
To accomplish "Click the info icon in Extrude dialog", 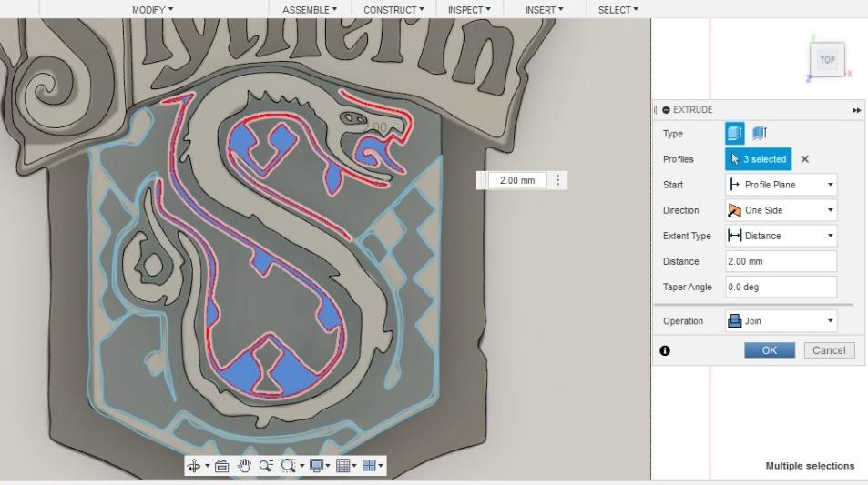I will pyautogui.click(x=665, y=350).
